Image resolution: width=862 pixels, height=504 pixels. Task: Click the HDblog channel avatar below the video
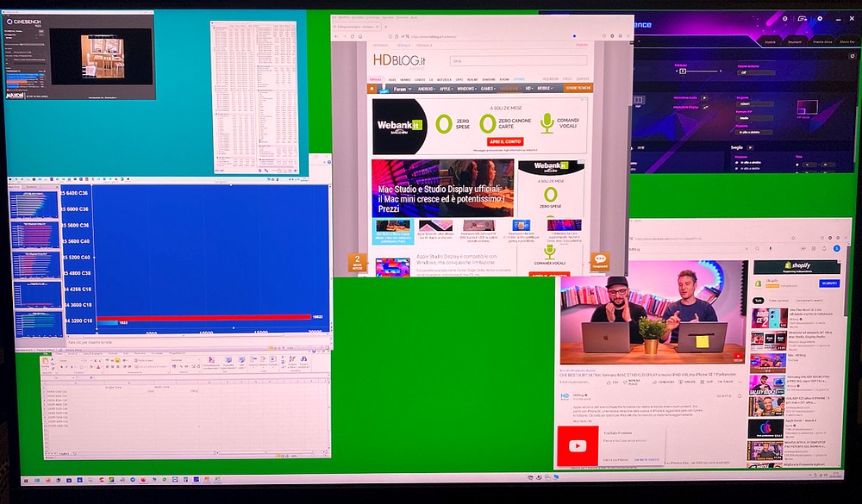tap(565, 395)
